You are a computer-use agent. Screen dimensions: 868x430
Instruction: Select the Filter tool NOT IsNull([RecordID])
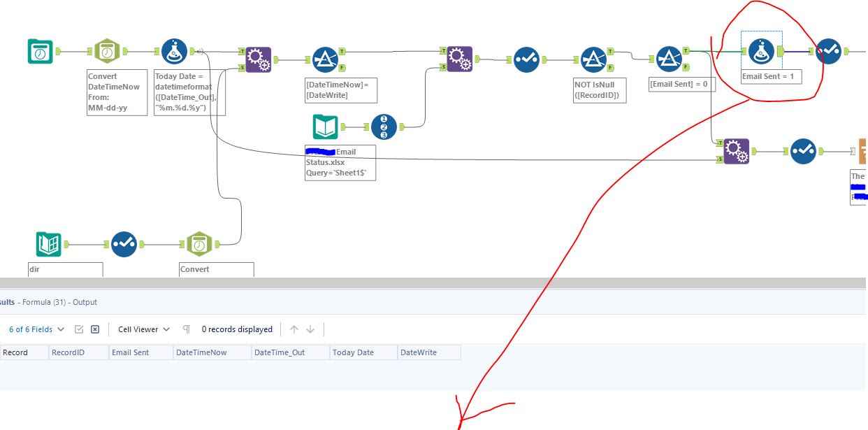(595, 59)
